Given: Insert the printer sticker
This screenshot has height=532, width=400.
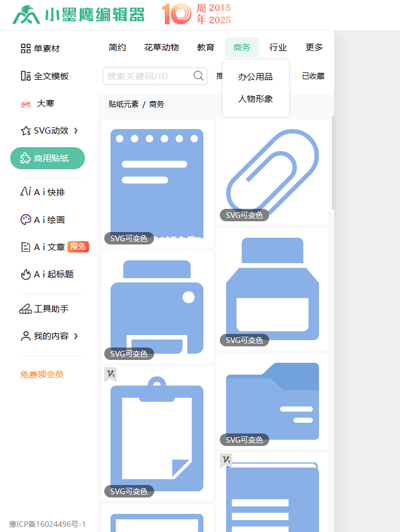Looking at the screenshot, I should (157, 307).
